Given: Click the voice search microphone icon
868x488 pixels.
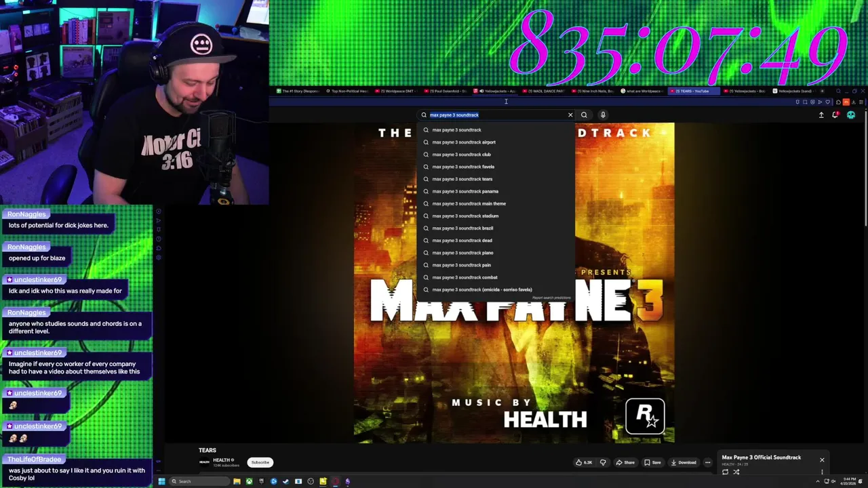Looking at the screenshot, I should 603,115.
